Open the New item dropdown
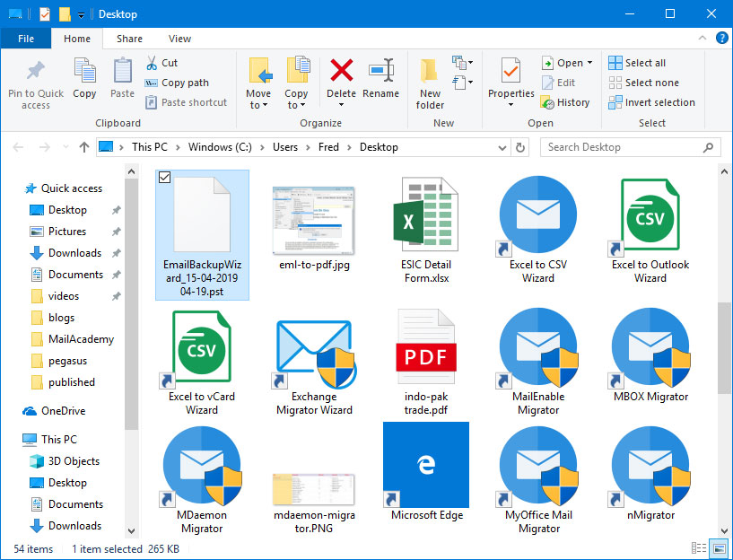Image resolution: width=733 pixels, height=560 pixels. 462,62
